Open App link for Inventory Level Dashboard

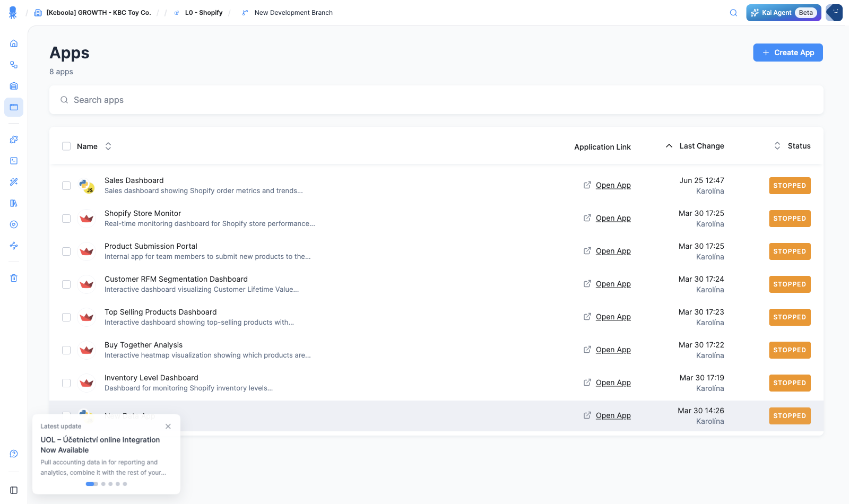(613, 383)
